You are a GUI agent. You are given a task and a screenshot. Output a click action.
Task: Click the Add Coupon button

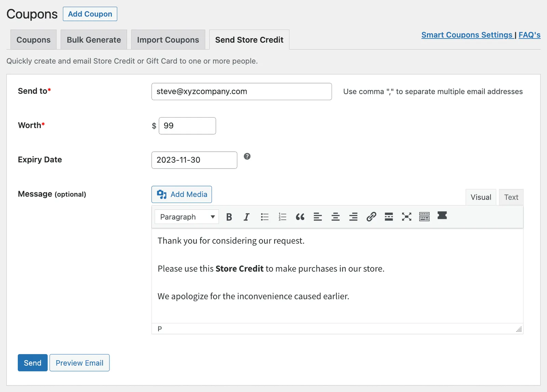tap(90, 14)
